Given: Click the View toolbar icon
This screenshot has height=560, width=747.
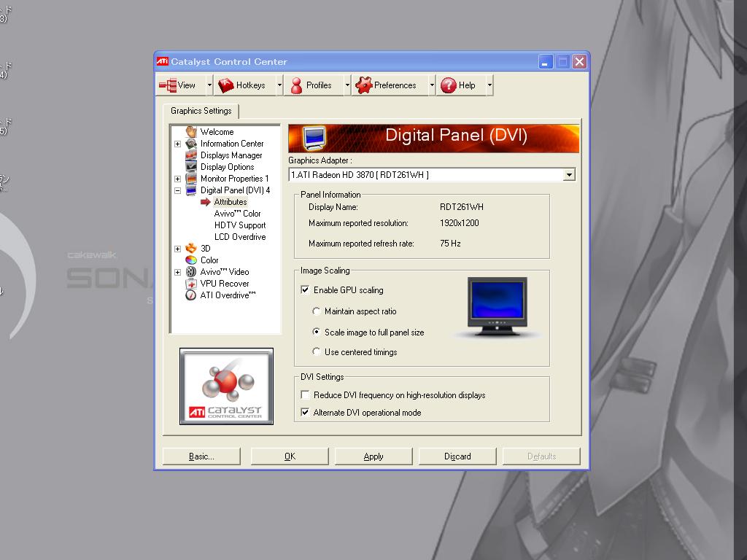Looking at the screenshot, I should point(168,86).
